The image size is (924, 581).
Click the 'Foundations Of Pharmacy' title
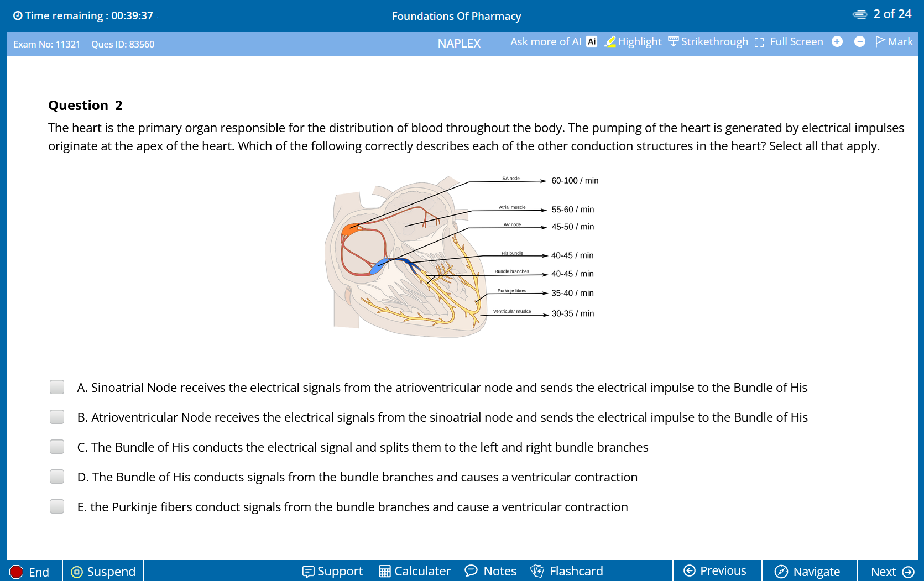click(x=456, y=16)
